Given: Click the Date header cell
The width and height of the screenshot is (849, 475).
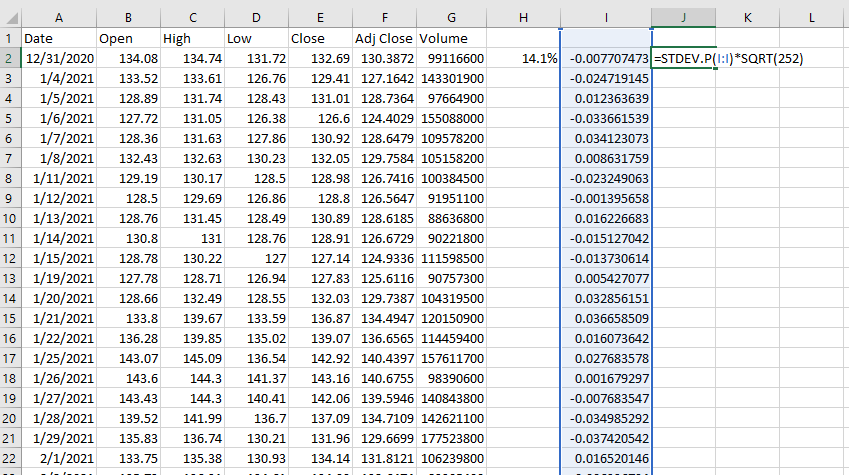Looking at the screenshot, I should click(59, 38).
